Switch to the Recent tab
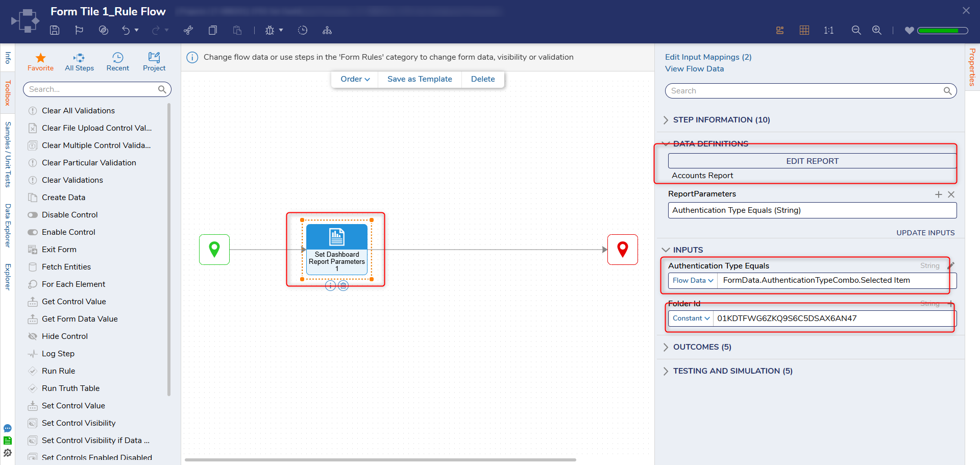 pyautogui.click(x=117, y=62)
